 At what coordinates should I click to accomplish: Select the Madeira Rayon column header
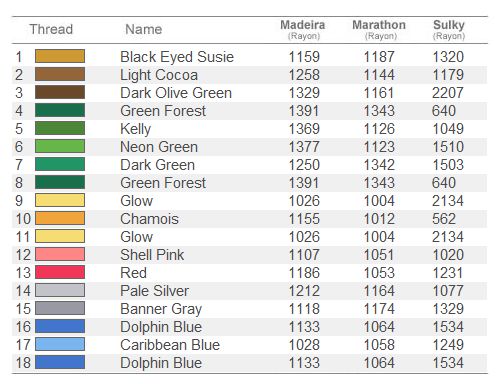tap(303, 30)
